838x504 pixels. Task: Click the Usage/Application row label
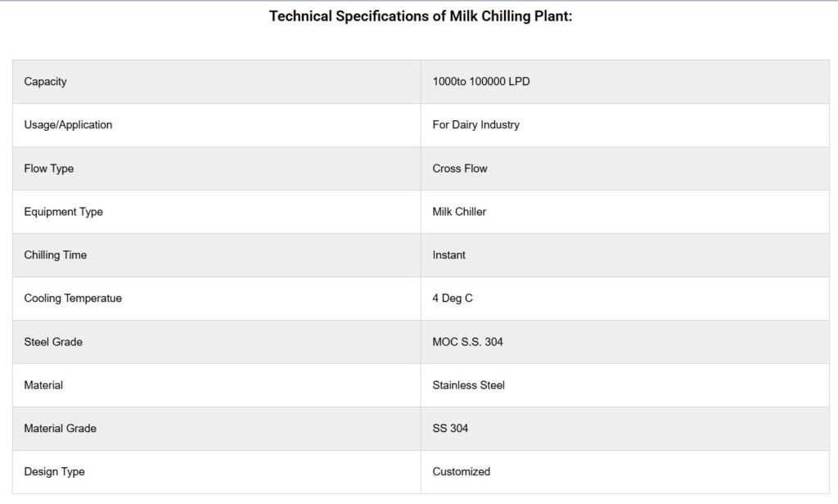69,125
